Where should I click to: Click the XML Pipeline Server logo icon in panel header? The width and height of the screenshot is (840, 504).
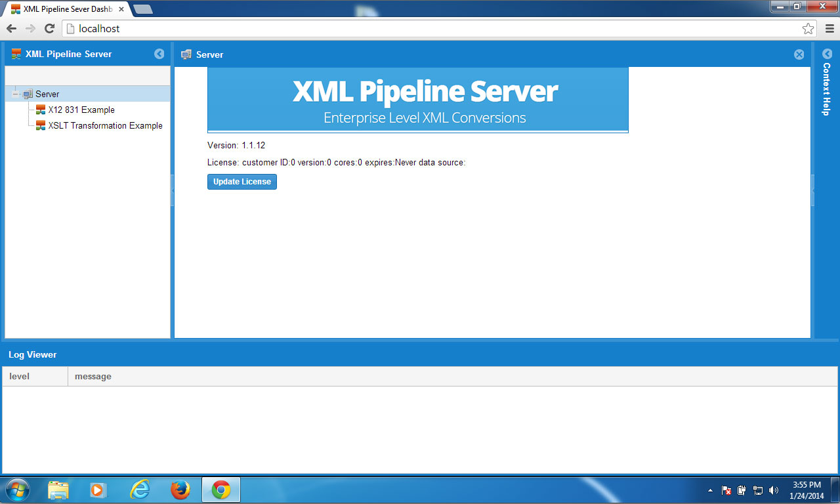(16, 54)
